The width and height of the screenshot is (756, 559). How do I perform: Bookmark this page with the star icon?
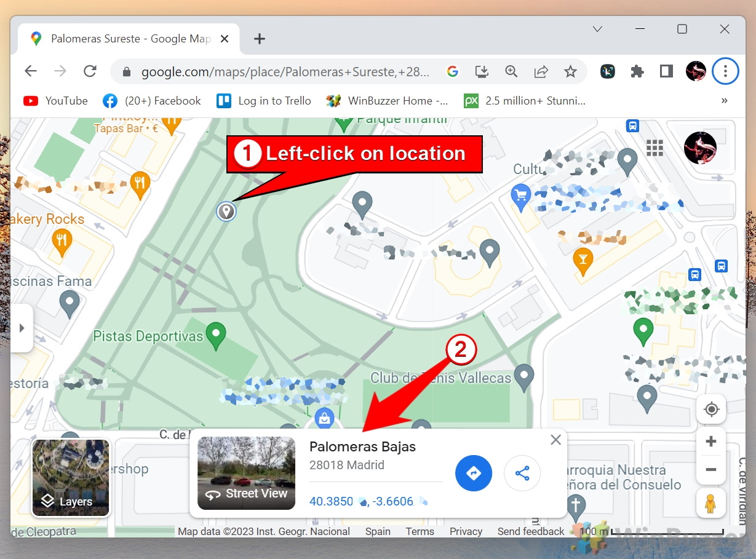(x=570, y=71)
